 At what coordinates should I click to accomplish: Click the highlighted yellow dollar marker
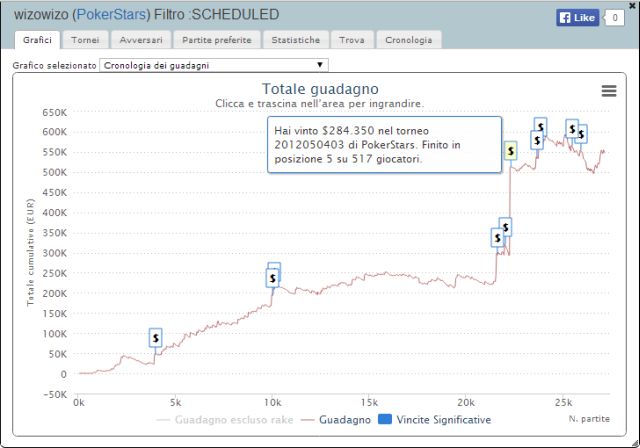(x=510, y=151)
